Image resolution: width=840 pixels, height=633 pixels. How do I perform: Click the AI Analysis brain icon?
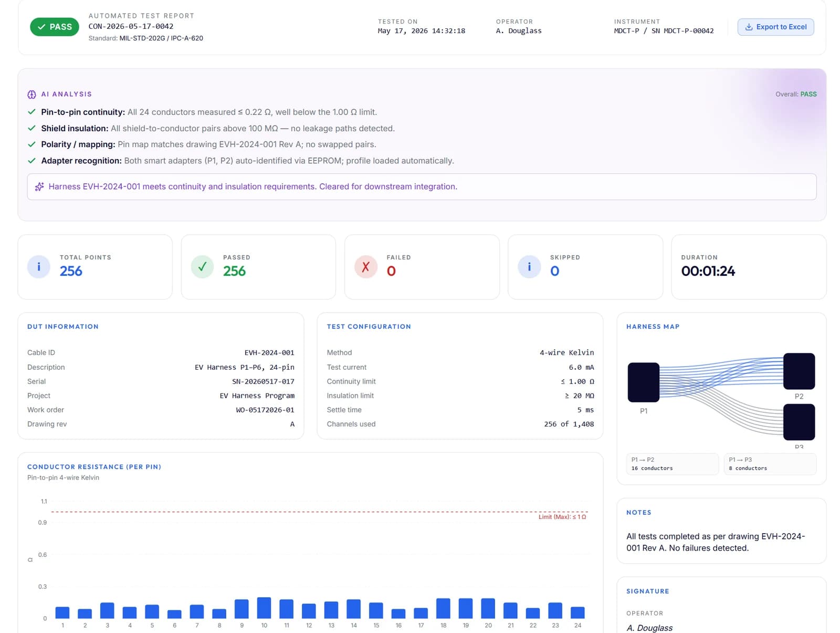tap(31, 95)
